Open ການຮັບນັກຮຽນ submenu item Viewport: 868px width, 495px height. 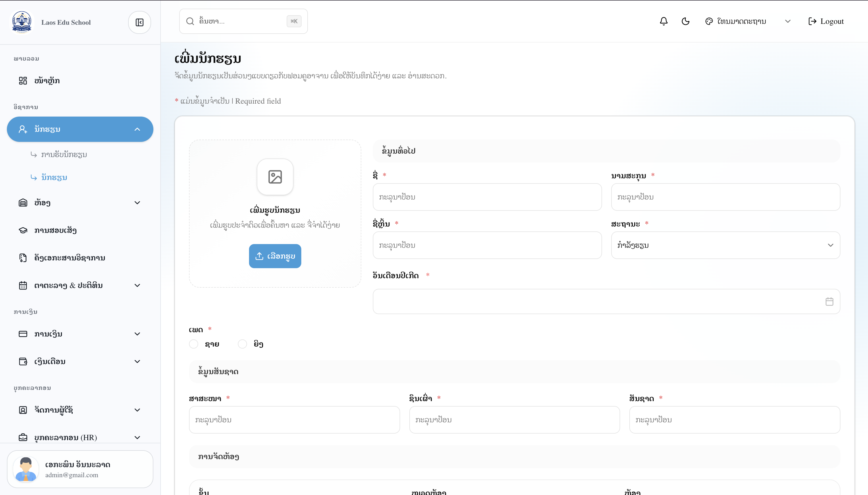pyautogui.click(x=64, y=154)
